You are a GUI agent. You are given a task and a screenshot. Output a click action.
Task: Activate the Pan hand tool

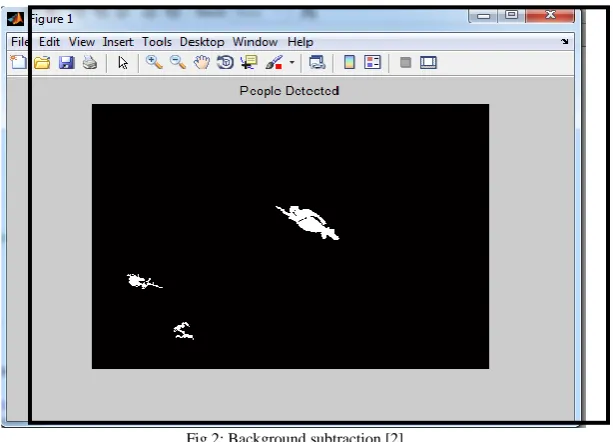pyautogui.click(x=202, y=63)
